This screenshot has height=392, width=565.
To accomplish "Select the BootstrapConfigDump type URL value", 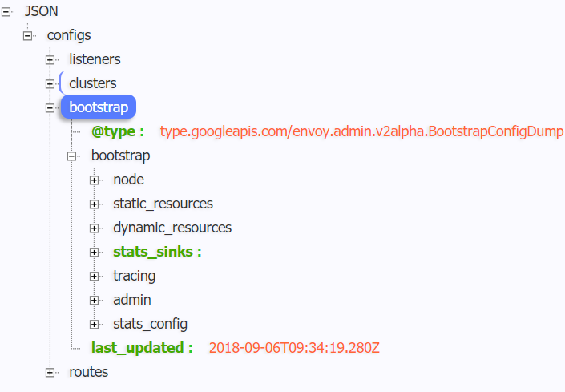I will pyautogui.click(x=361, y=131).
